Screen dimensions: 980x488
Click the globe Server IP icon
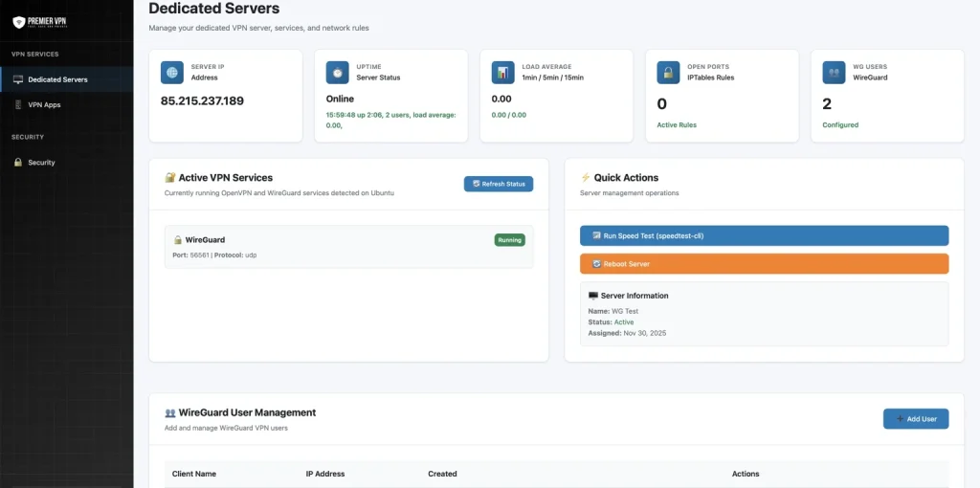pos(172,72)
